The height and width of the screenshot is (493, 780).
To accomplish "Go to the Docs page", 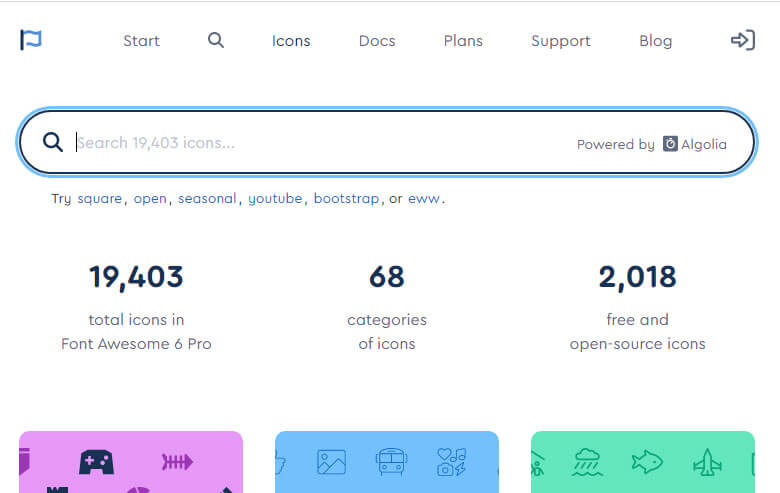I will pos(377,41).
